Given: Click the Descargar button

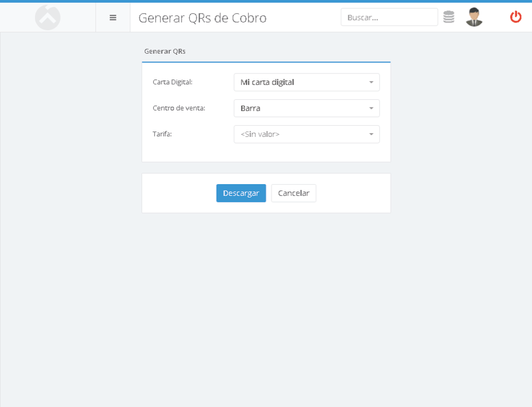Looking at the screenshot, I should tap(241, 193).
